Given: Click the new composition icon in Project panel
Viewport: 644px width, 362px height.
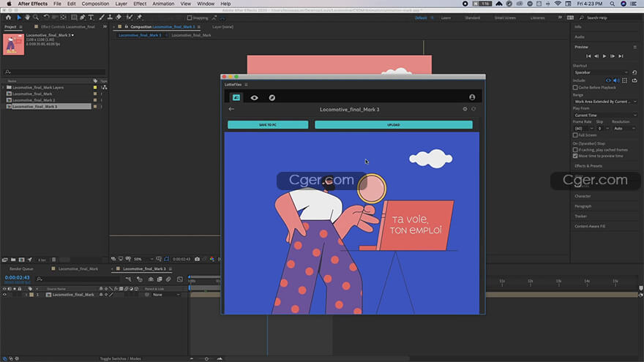Looking at the screenshot, I should point(21,260).
